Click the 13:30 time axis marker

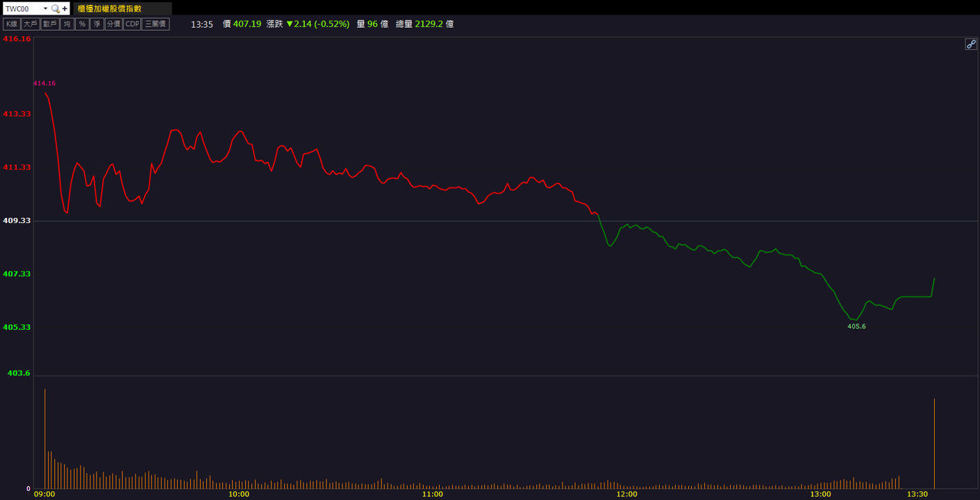[x=917, y=494]
